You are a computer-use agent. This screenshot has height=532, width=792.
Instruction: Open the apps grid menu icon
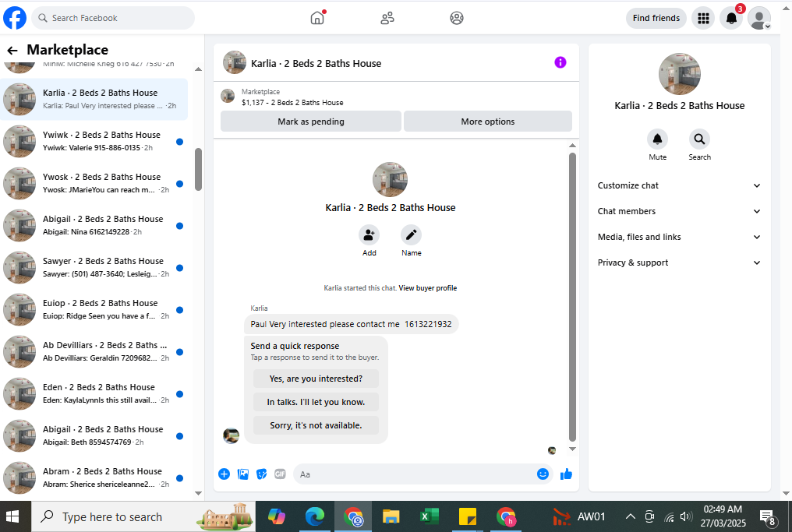pyautogui.click(x=703, y=18)
